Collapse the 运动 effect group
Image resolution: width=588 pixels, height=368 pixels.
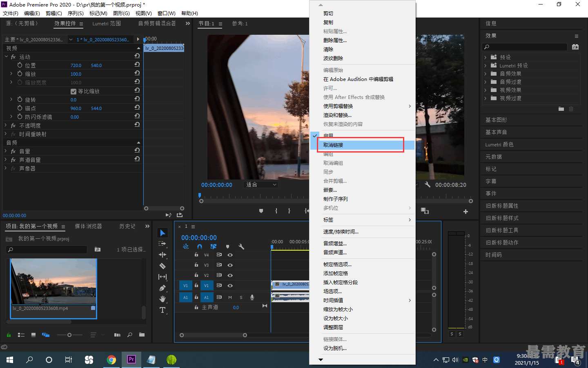(x=6, y=56)
